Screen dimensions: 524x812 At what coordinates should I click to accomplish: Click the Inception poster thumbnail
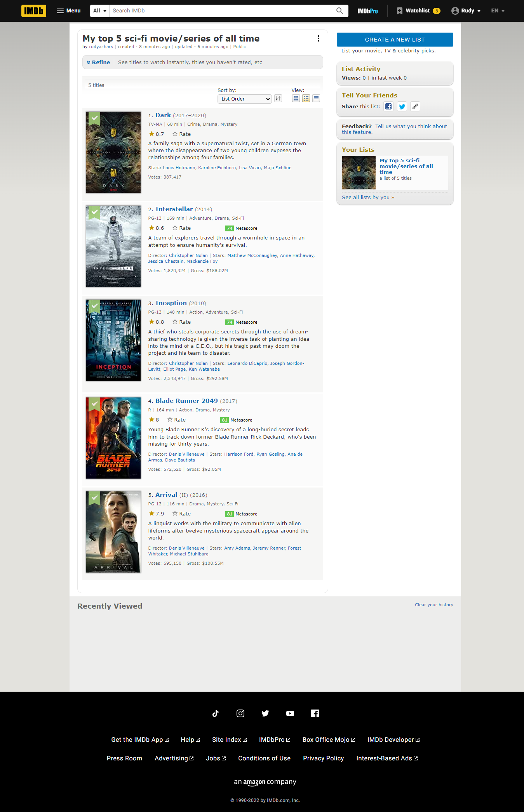pos(113,340)
